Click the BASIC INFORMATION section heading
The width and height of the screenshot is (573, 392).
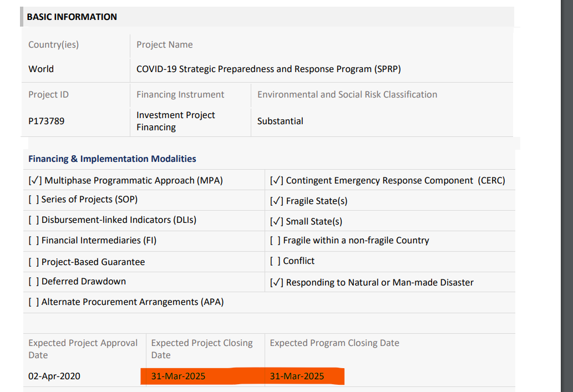[x=72, y=17]
